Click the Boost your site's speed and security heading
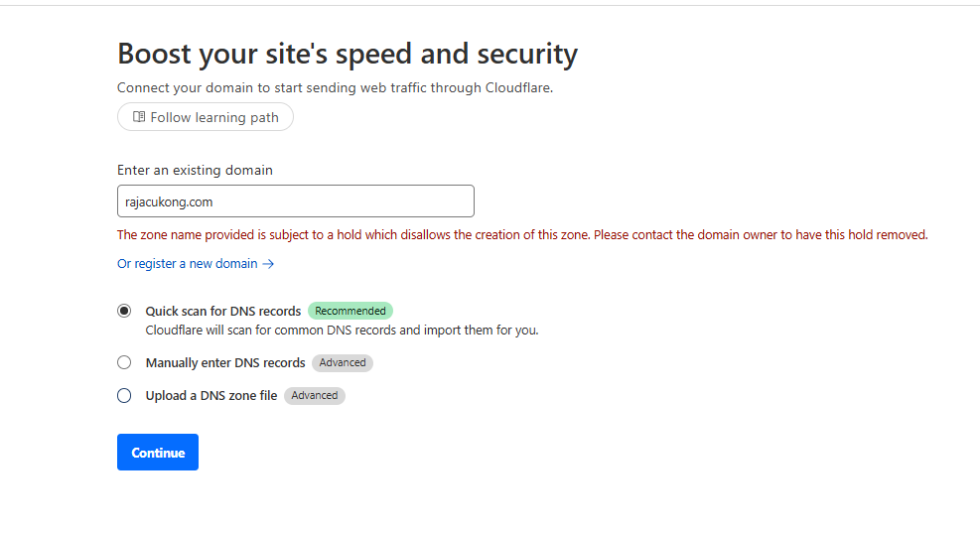The width and height of the screenshot is (980, 533). [348, 54]
